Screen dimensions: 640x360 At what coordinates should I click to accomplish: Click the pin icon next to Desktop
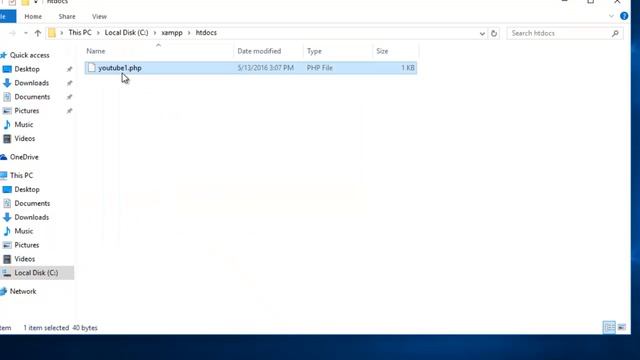(x=69, y=69)
